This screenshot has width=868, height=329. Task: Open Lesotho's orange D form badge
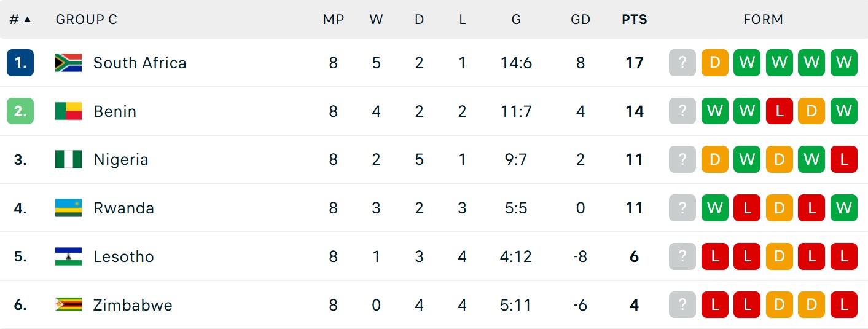click(780, 256)
